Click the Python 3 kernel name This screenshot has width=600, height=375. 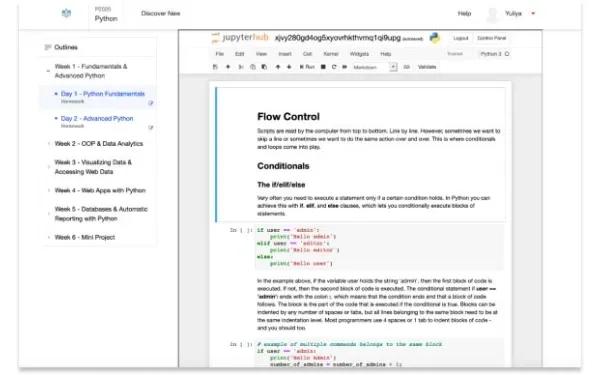tap(491, 54)
